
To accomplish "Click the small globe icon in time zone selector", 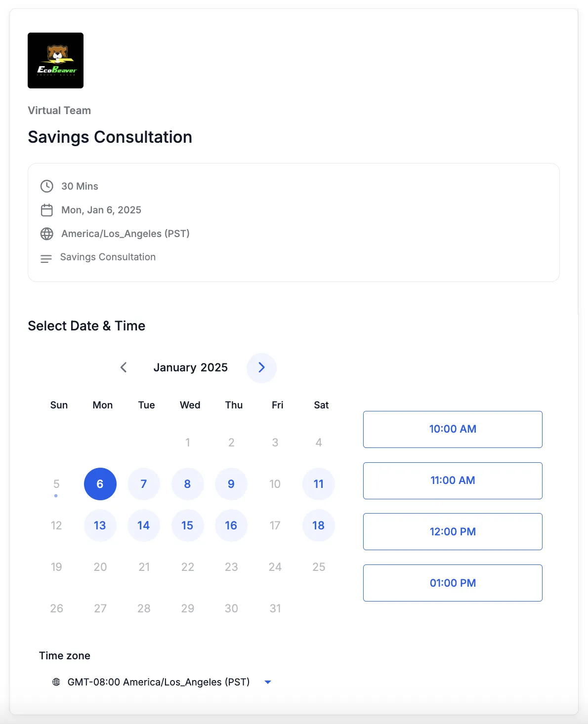I will [56, 682].
